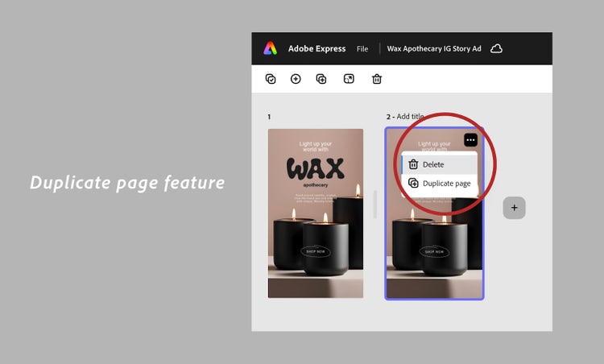Viewport: 604px width, 364px height.
Task: Click the '2 - Add title' page label
Action: point(405,116)
